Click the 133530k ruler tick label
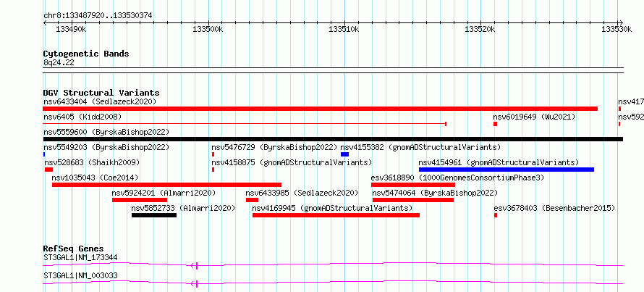 coord(617,29)
